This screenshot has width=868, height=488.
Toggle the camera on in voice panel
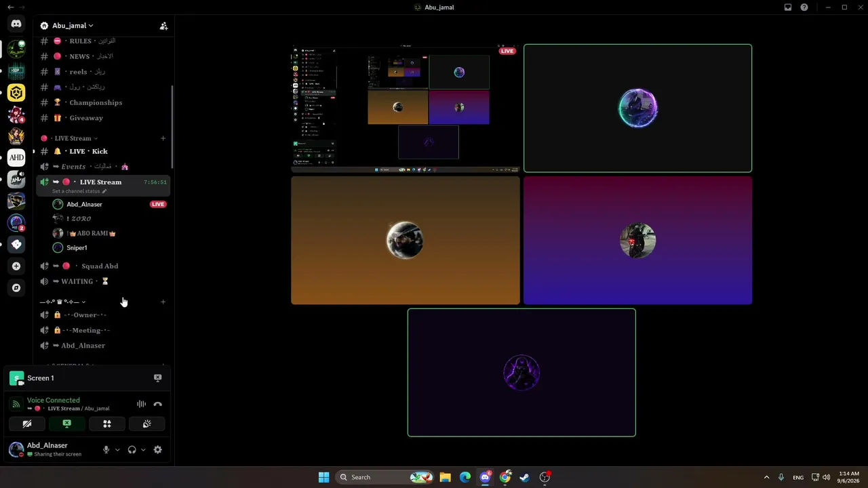[x=27, y=424]
